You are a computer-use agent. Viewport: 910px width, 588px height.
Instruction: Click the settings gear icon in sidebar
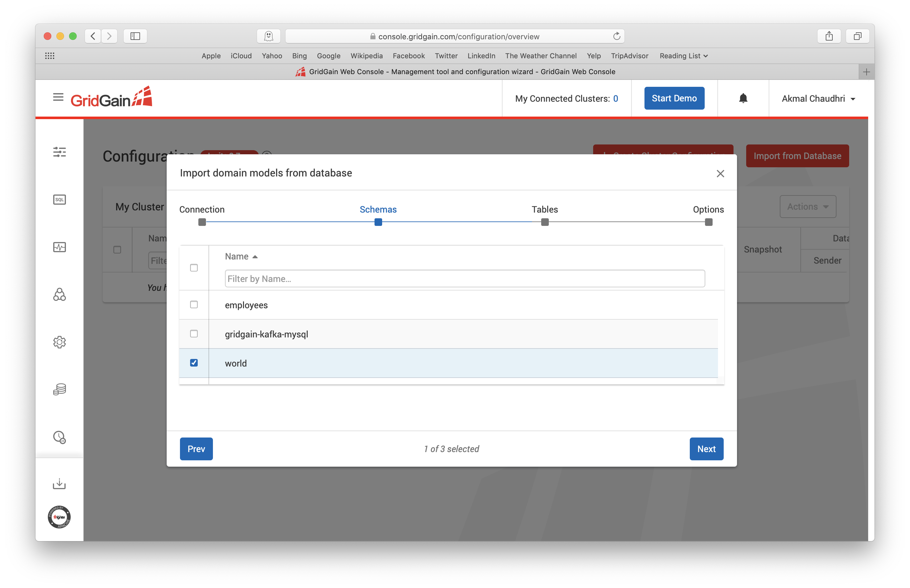click(x=60, y=342)
